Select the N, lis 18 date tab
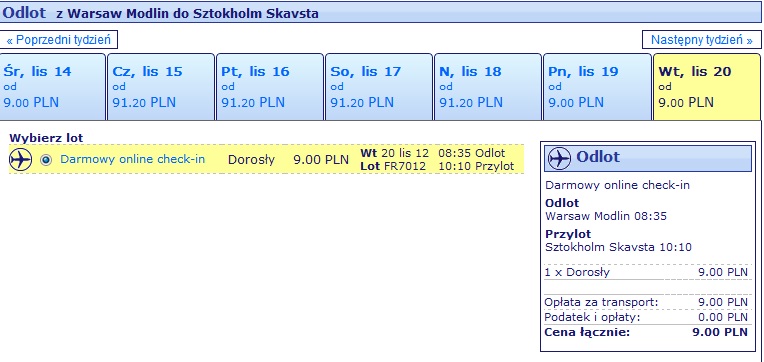The width and height of the screenshot is (764, 362). (488, 87)
